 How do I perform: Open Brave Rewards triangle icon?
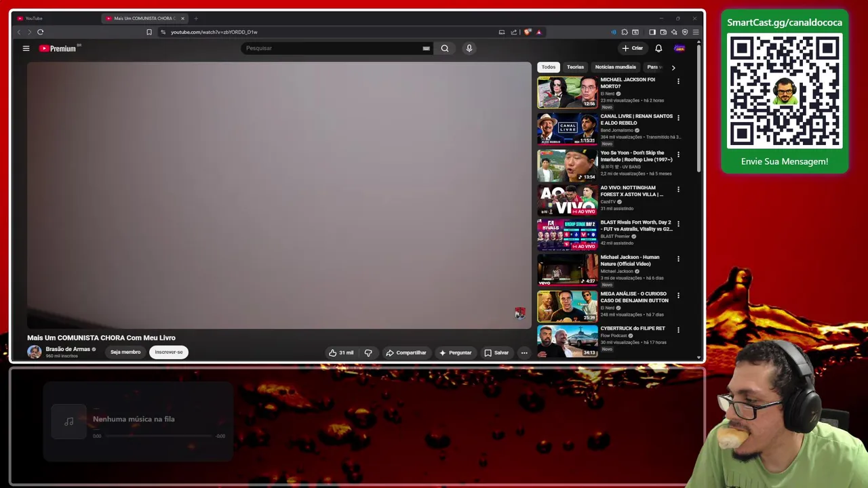538,32
